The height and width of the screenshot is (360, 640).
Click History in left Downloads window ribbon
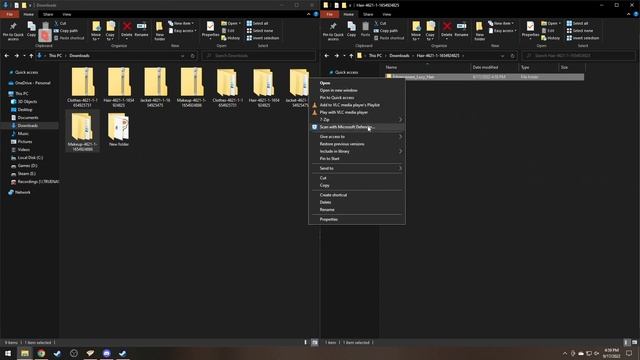(x=231, y=38)
